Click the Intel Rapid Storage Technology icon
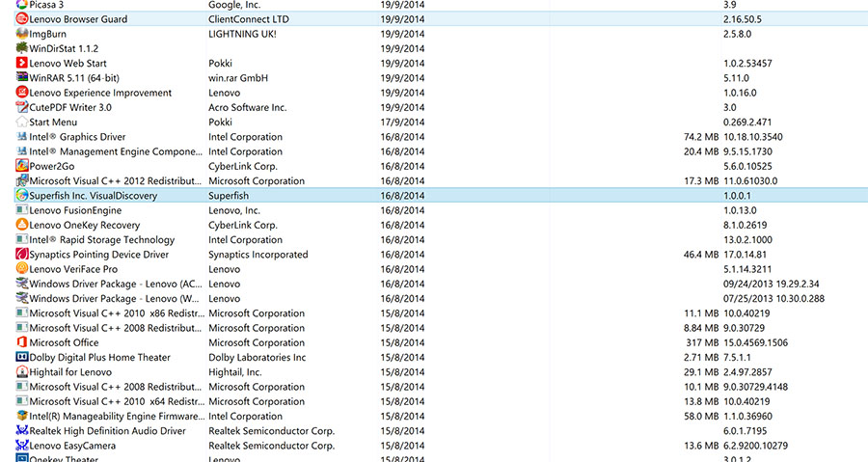Viewport: 868px width, 462px height. click(x=21, y=239)
